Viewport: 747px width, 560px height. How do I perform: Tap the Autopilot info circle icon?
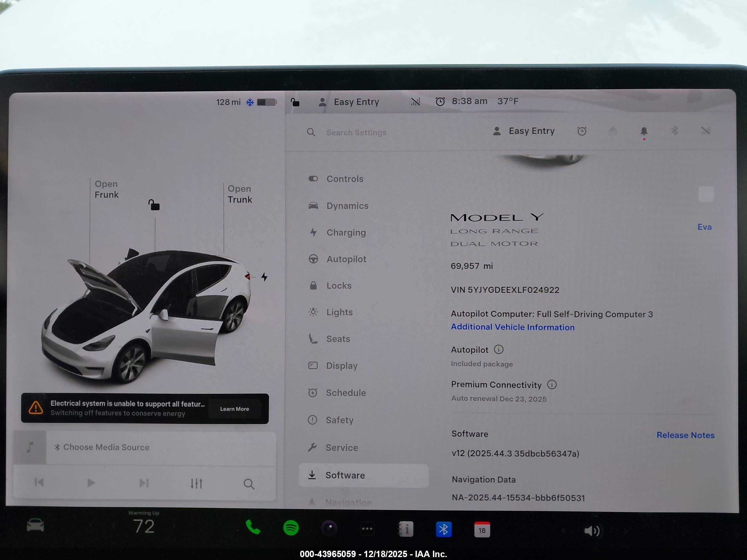(499, 349)
